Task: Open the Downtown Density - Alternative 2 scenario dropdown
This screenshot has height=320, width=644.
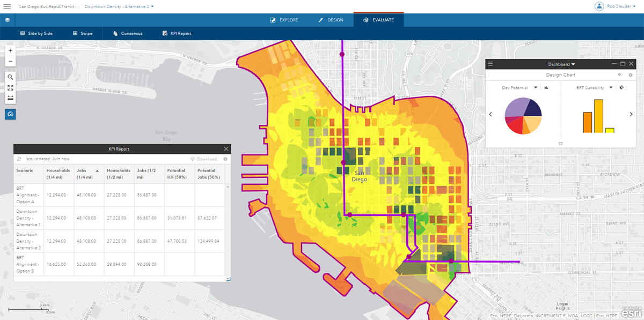Action: pyautogui.click(x=119, y=6)
